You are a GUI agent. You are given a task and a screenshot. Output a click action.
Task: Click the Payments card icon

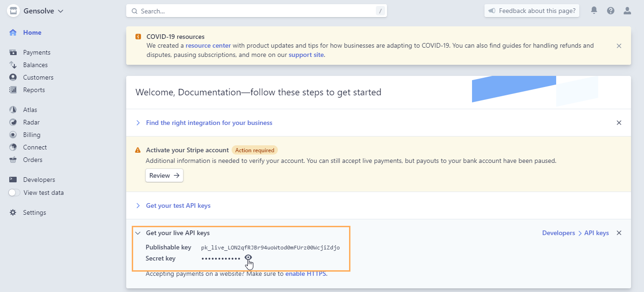[13, 52]
